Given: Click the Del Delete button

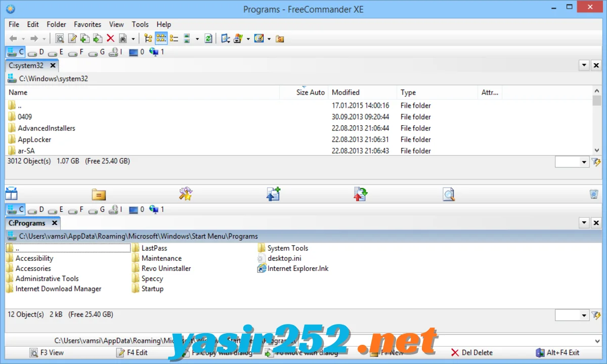Looking at the screenshot, I should [471, 353].
